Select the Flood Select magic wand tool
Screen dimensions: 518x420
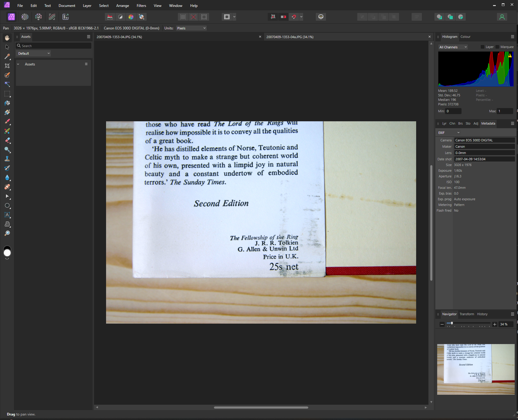tap(7, 84)
